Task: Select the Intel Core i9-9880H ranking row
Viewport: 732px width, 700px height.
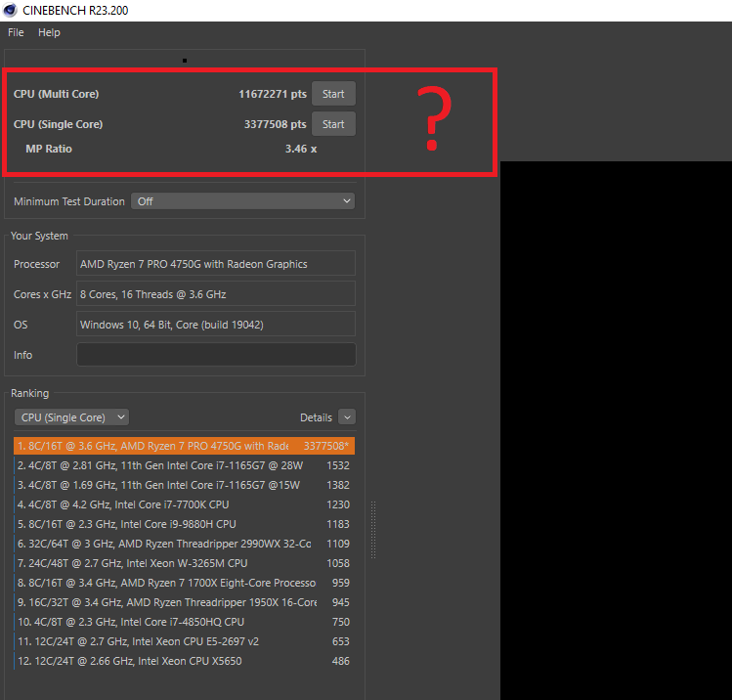Action: [184, 524]
